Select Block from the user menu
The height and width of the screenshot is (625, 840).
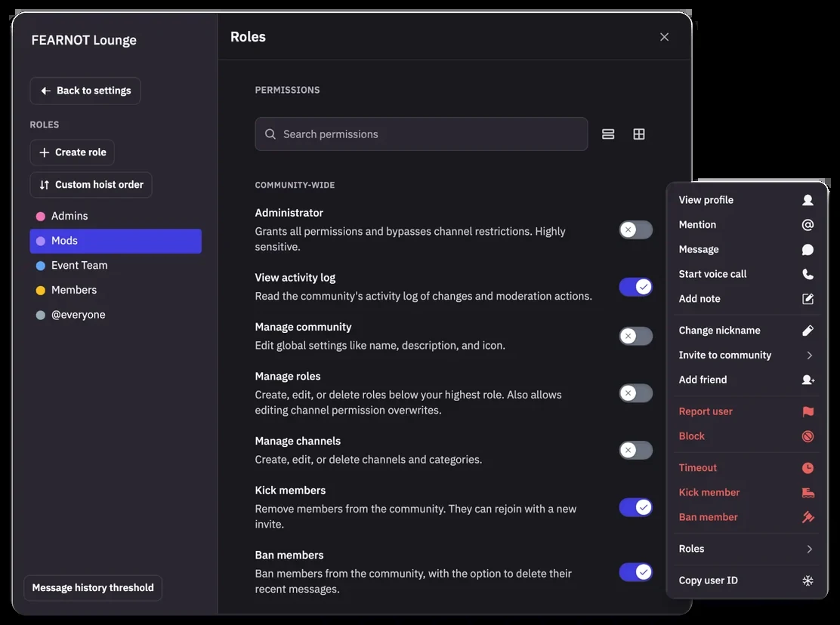click(747, 436)
